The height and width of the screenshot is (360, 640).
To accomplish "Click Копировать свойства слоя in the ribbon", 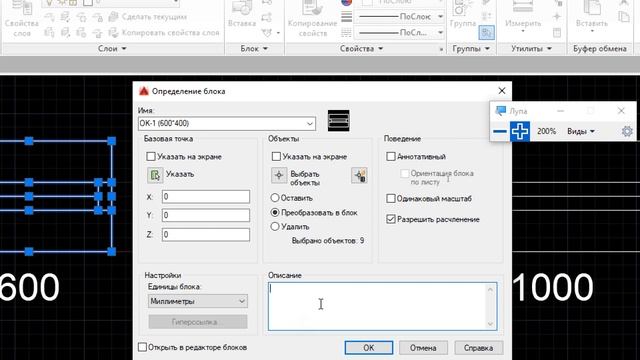I will point(164,32).
